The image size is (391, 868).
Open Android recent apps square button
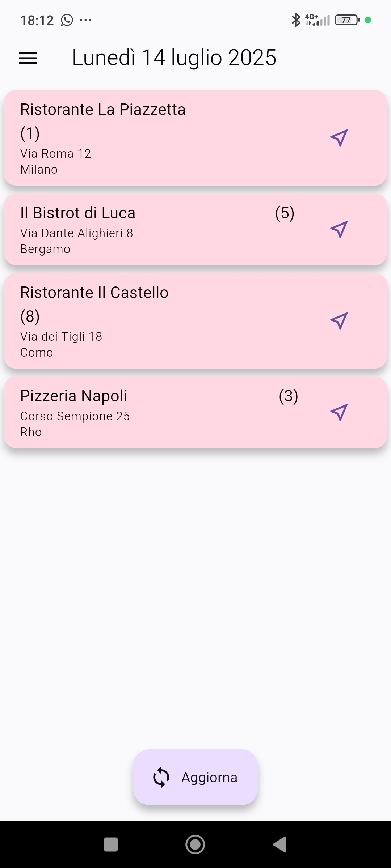(x=111, y=844)
